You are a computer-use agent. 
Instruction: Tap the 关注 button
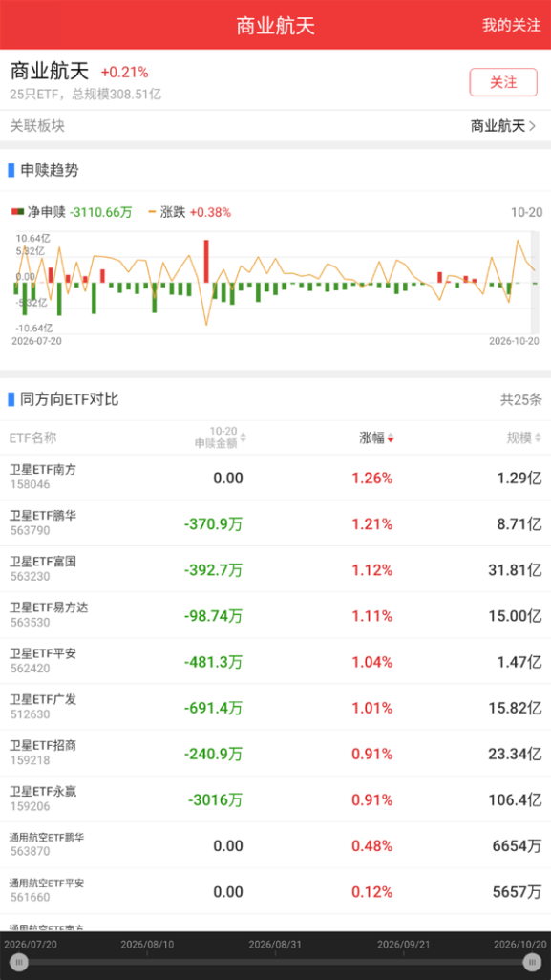[x=503, y=82]
